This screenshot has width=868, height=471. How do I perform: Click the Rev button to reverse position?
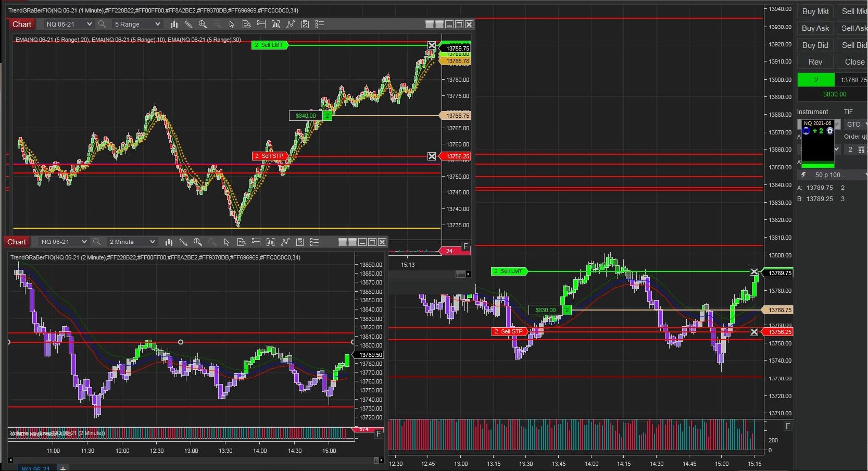(815, 62)
